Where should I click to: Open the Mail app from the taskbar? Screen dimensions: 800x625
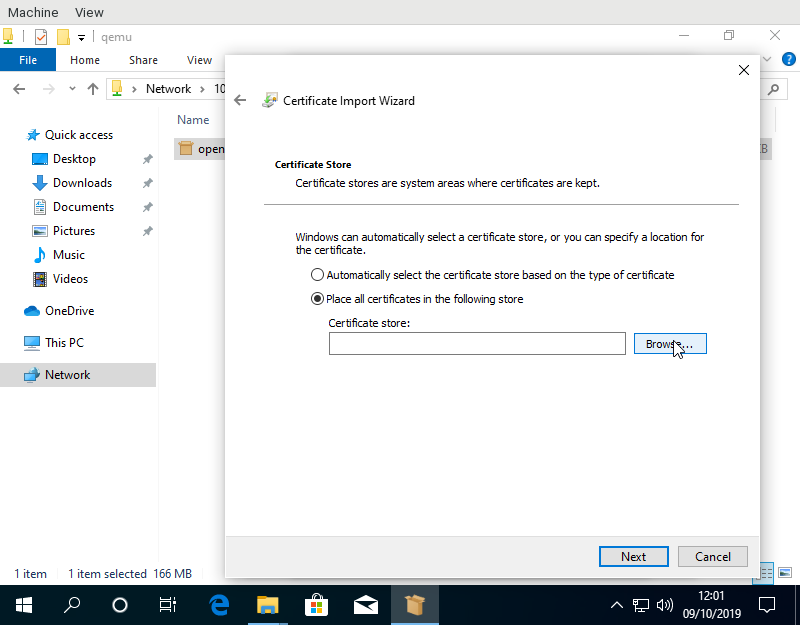tap(365, 605)
